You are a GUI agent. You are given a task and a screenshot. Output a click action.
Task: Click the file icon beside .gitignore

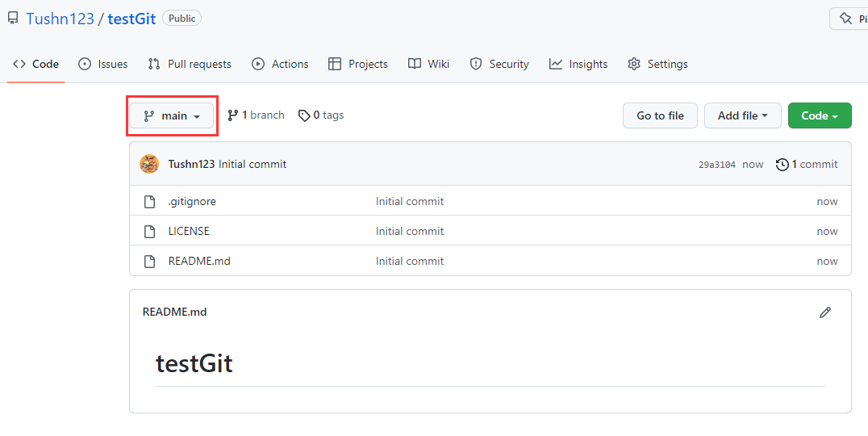(149, 202)
